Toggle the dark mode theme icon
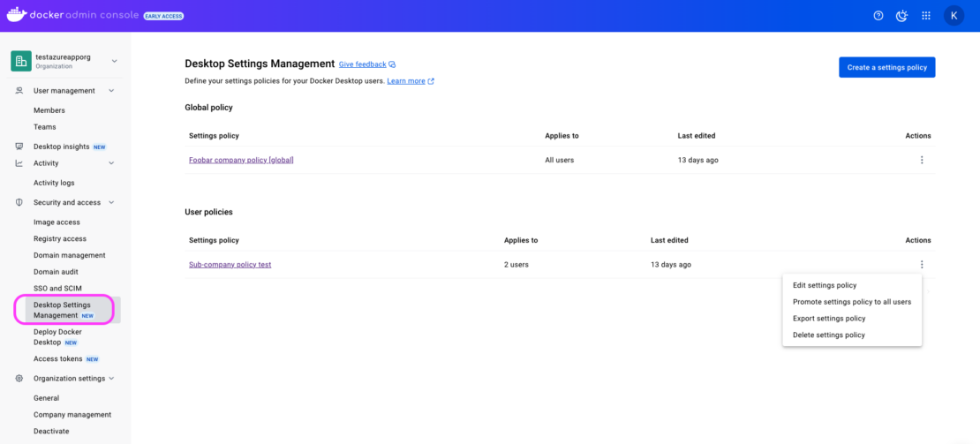The width and height of the screenshot is (980, 444). coord(901,15)
